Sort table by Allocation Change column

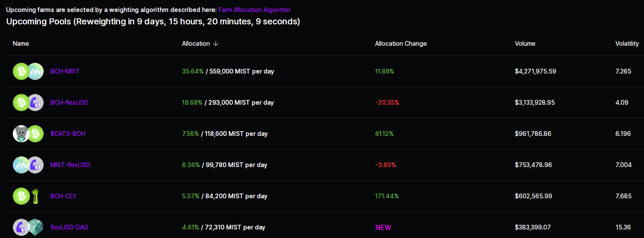401,44
